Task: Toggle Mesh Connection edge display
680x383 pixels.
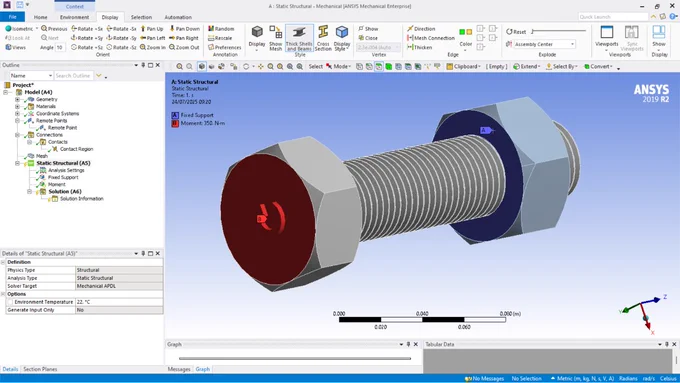Action: [x=431, y=38]
